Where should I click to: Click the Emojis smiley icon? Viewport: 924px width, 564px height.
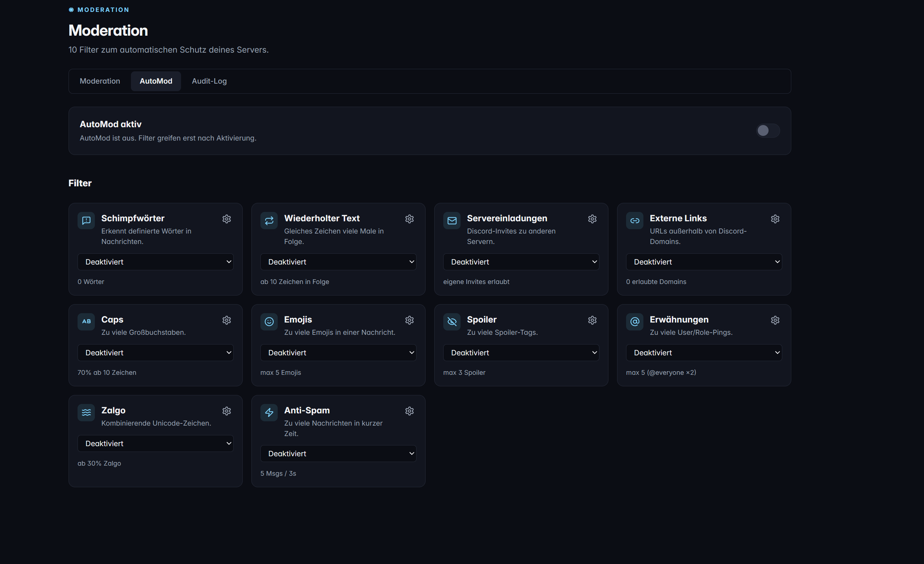tap(269, 321)
